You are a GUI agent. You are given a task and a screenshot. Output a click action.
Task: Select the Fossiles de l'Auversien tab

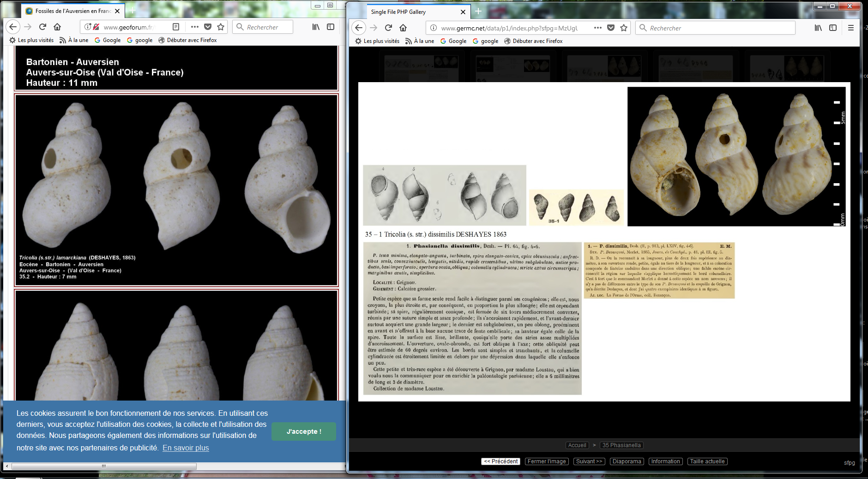tap(72, 11)
